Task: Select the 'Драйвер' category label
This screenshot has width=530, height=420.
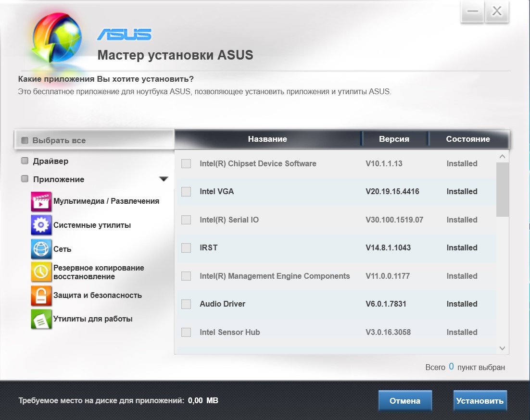Action: click(50, 161)
